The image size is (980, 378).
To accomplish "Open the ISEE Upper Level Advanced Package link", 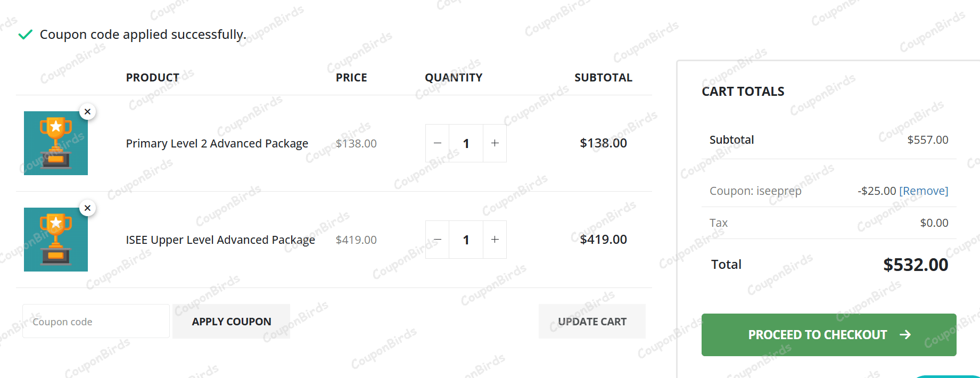I will [x=220, y=240].
